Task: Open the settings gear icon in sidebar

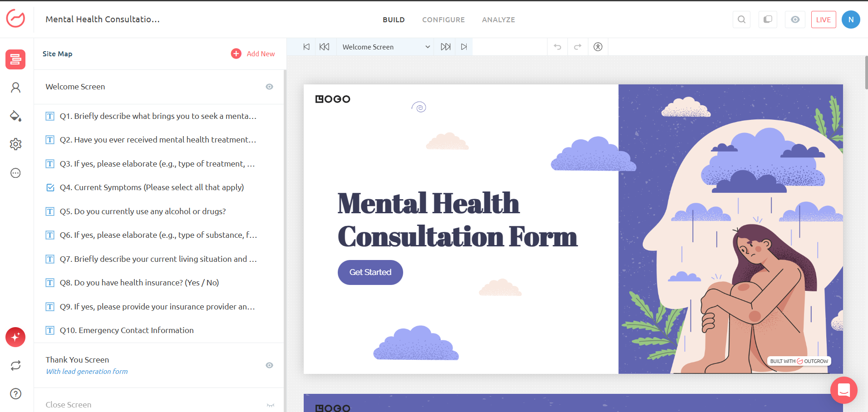Action: (x=15, y=144)
